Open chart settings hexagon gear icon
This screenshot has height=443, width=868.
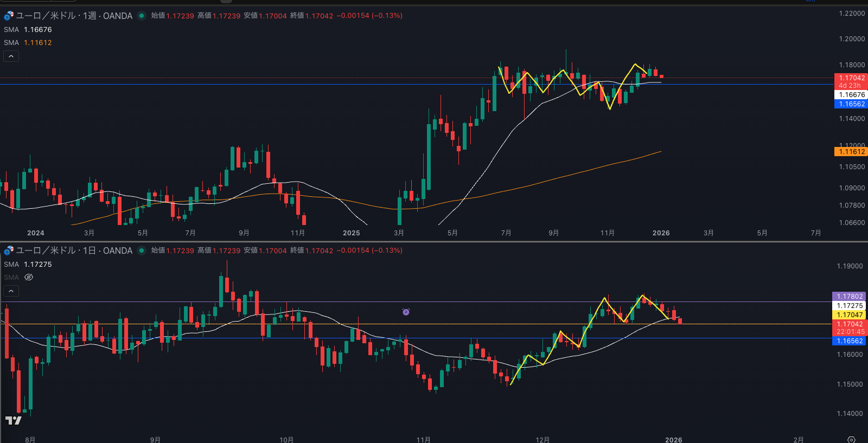[x=851, y=439]
